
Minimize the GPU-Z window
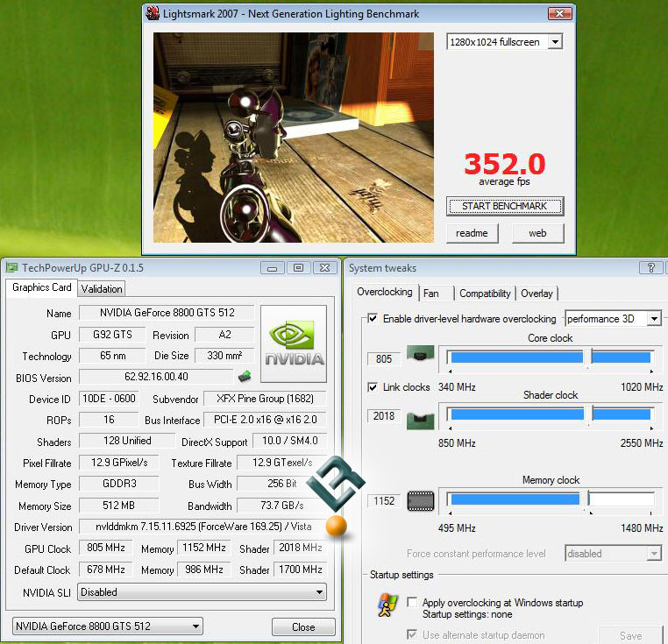(273, 268)
